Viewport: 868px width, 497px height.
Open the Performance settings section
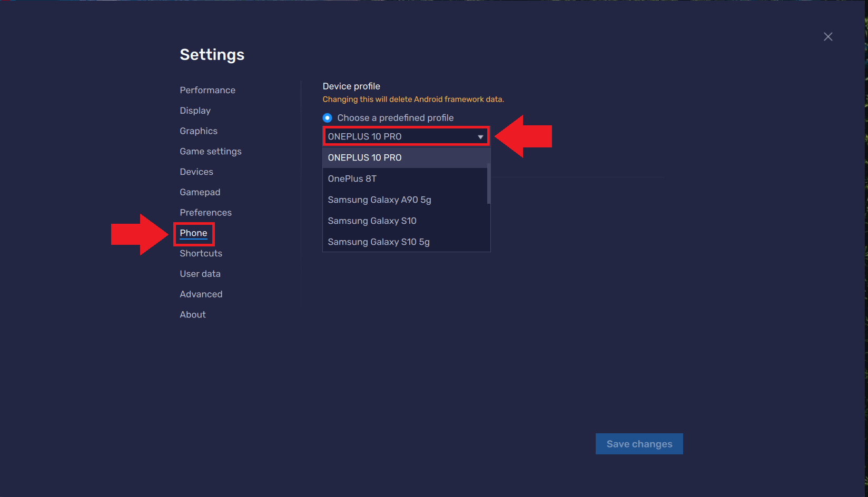(208, 90)
